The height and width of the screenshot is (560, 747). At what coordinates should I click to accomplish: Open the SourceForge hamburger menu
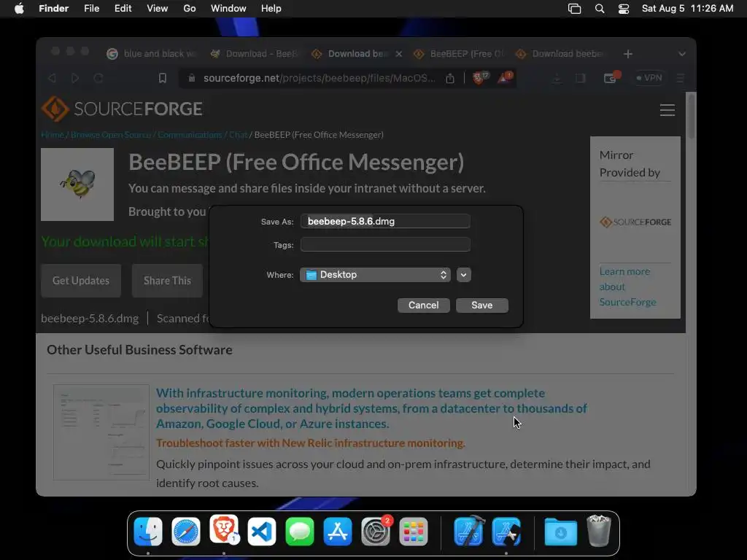pos(667,110)
